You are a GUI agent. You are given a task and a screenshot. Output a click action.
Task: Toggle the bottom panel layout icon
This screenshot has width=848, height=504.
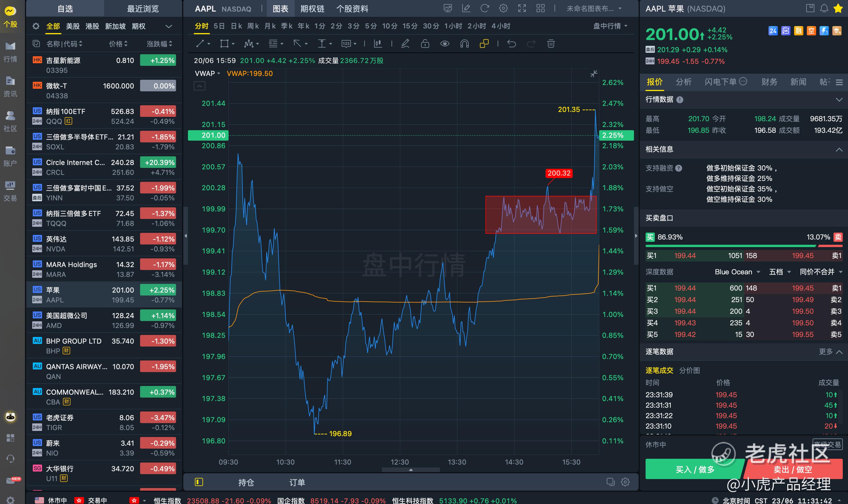(x=199, y=482)
